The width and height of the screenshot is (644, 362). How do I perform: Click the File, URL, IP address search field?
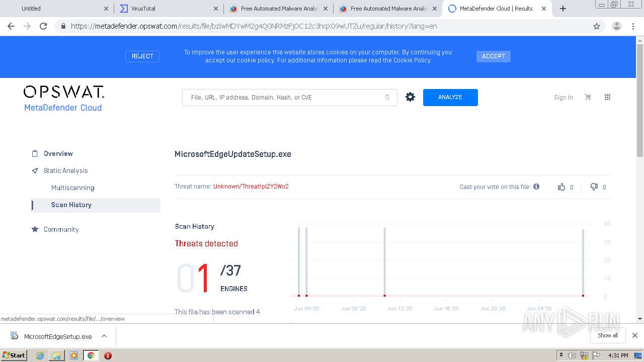tap(289, 98)
